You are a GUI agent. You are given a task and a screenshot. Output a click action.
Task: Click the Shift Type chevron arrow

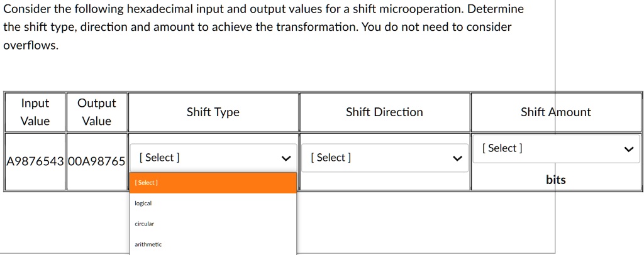click(287, 158)
